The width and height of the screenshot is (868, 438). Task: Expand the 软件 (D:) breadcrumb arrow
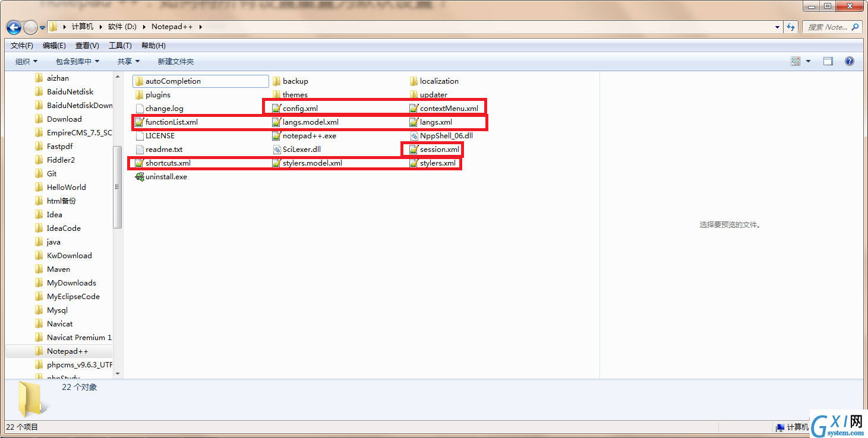[144, 27]
